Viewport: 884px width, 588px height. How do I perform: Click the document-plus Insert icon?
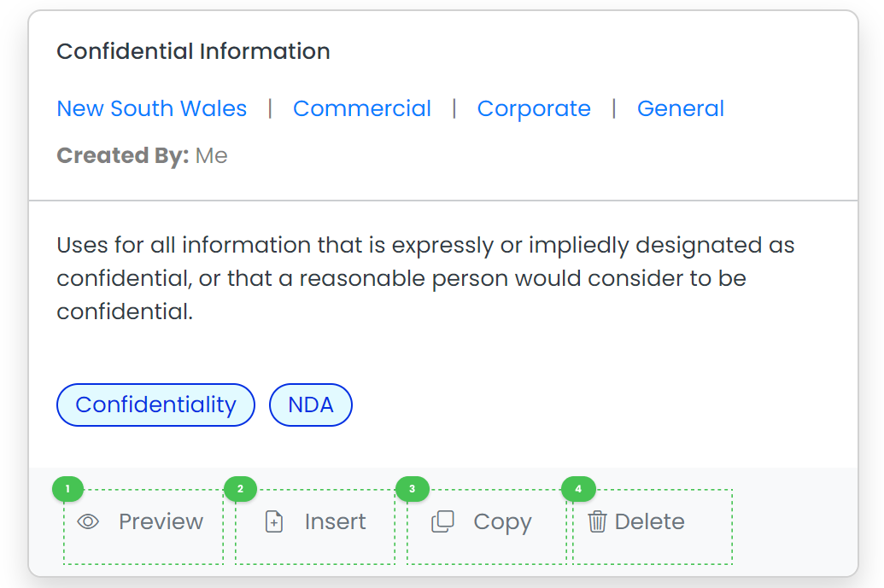pos(274,522)
